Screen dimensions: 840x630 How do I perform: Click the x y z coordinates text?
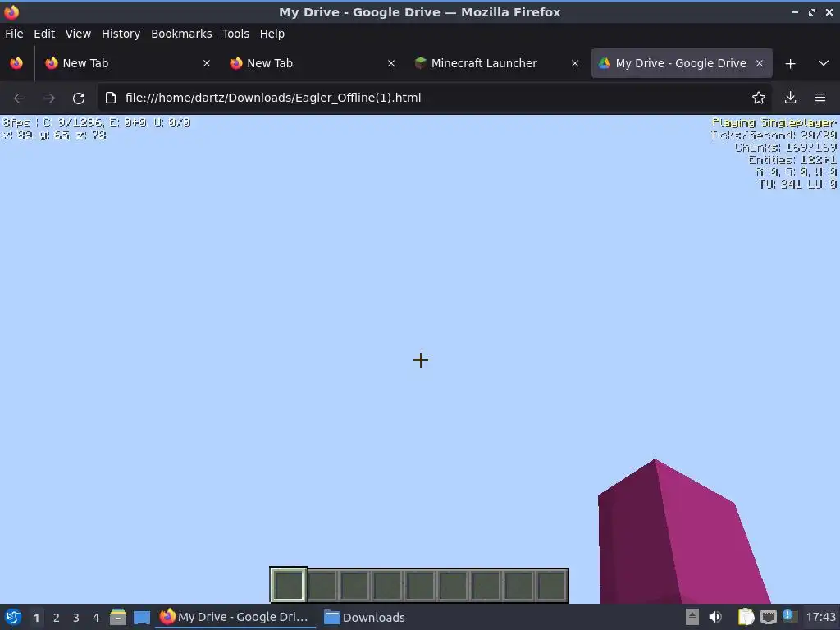(54, 135)
